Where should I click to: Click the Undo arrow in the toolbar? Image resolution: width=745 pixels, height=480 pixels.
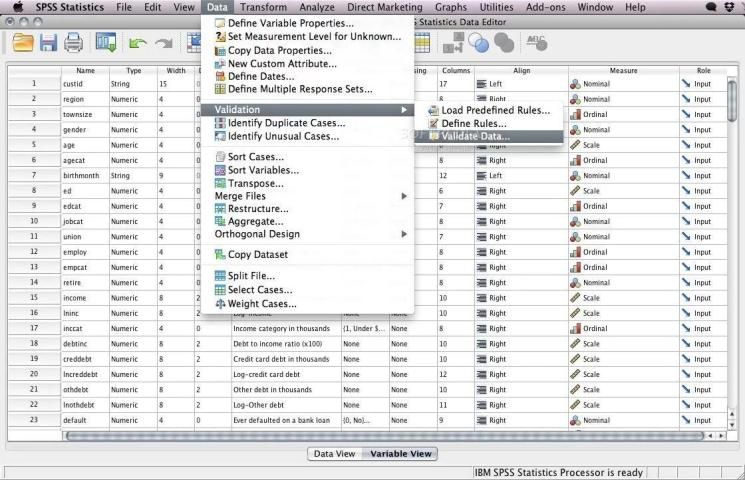(138, 43)
